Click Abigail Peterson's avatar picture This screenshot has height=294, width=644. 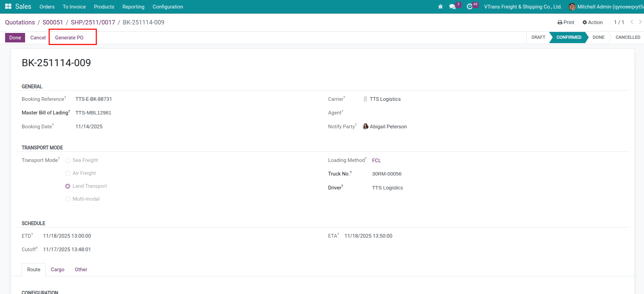coord(366,126)
